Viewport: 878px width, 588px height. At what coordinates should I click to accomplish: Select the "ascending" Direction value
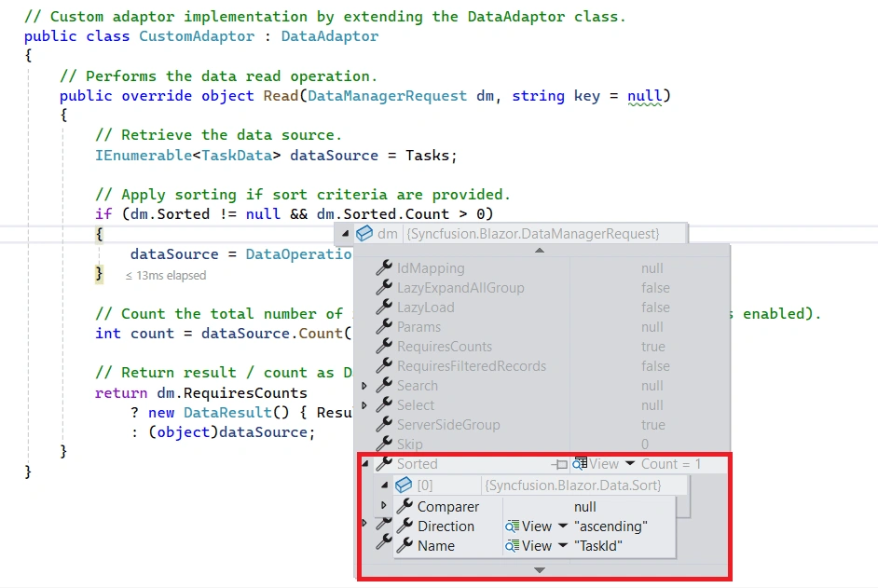(x=610, y=526)
